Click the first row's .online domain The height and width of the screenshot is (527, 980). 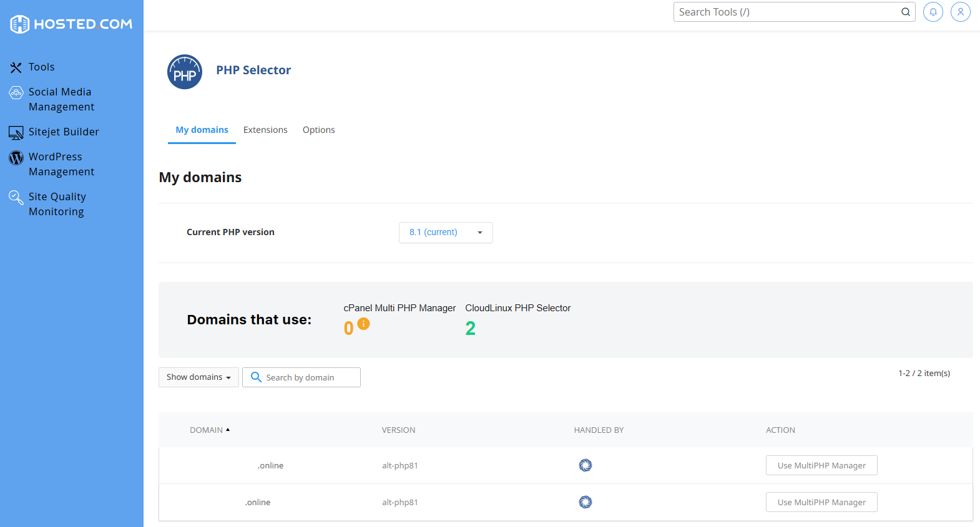pyautogui.click(x=270, y=465)
